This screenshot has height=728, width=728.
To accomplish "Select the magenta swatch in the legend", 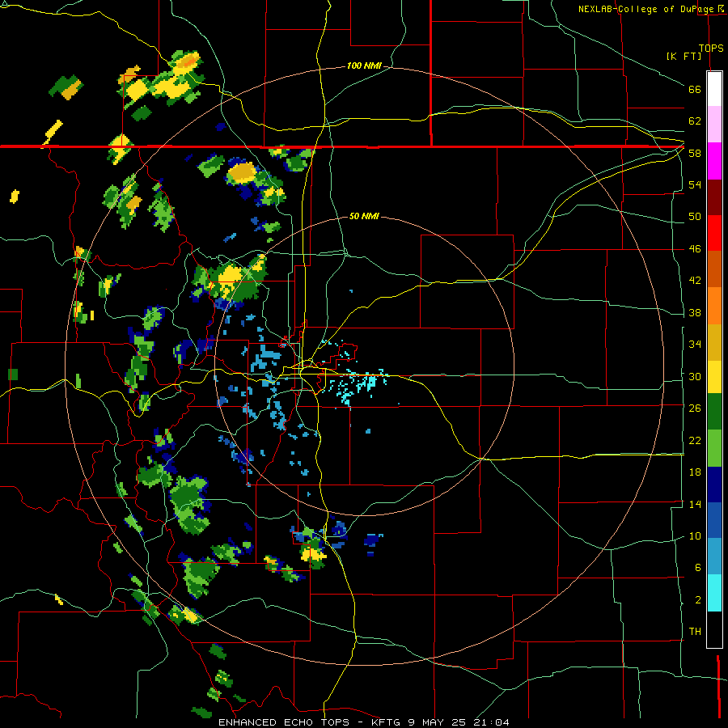I will click(714, 161).
